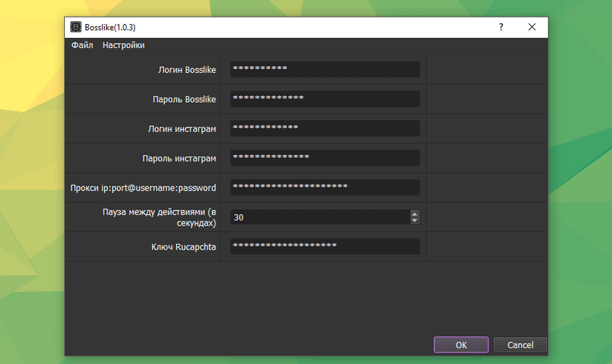
Task: Decrease pause between actions with down arrow
Action: 415,221
